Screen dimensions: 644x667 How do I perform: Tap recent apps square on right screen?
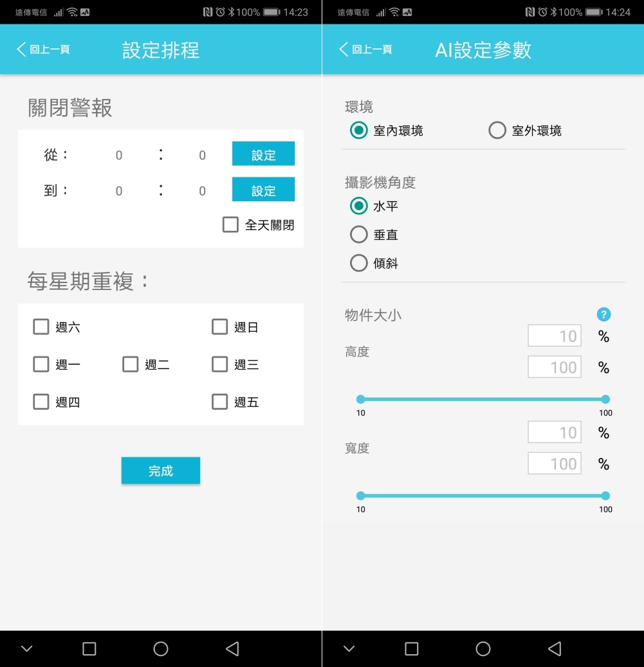pos(412,649)
